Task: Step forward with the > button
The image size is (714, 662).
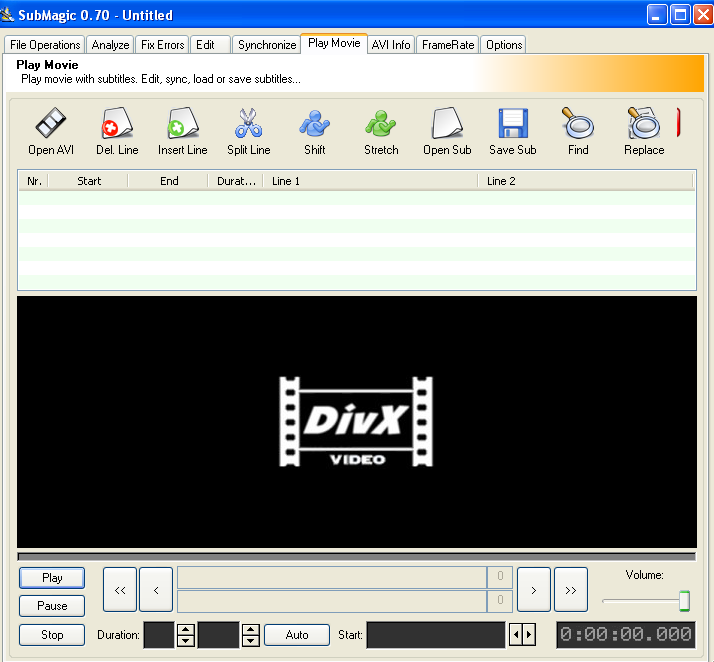Action: coord(534,590)
